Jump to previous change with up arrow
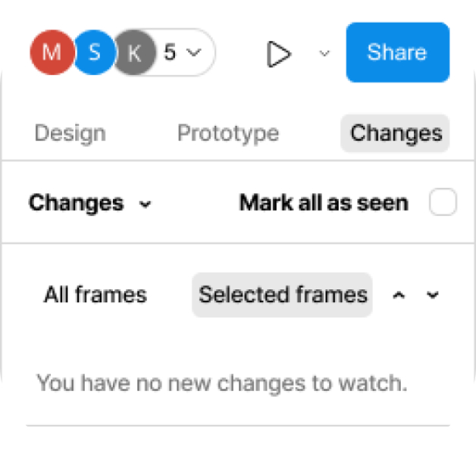This screenshot has width=476, height=453. [399, 295]
